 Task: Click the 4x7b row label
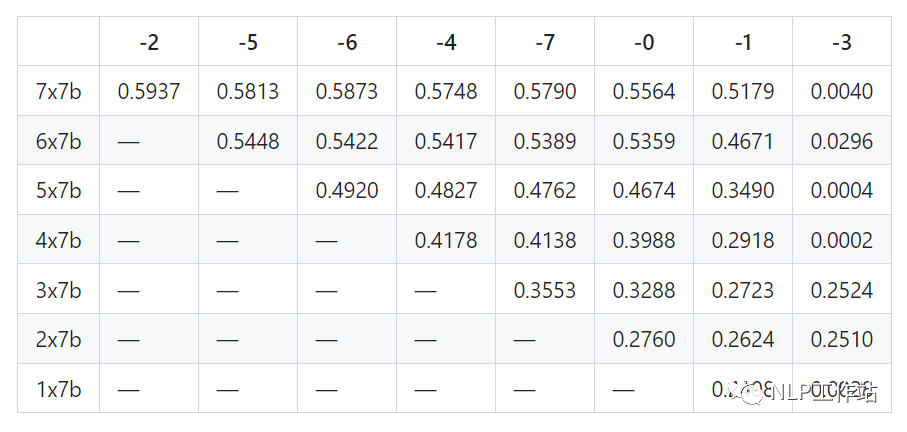click(x=58, y=241)
